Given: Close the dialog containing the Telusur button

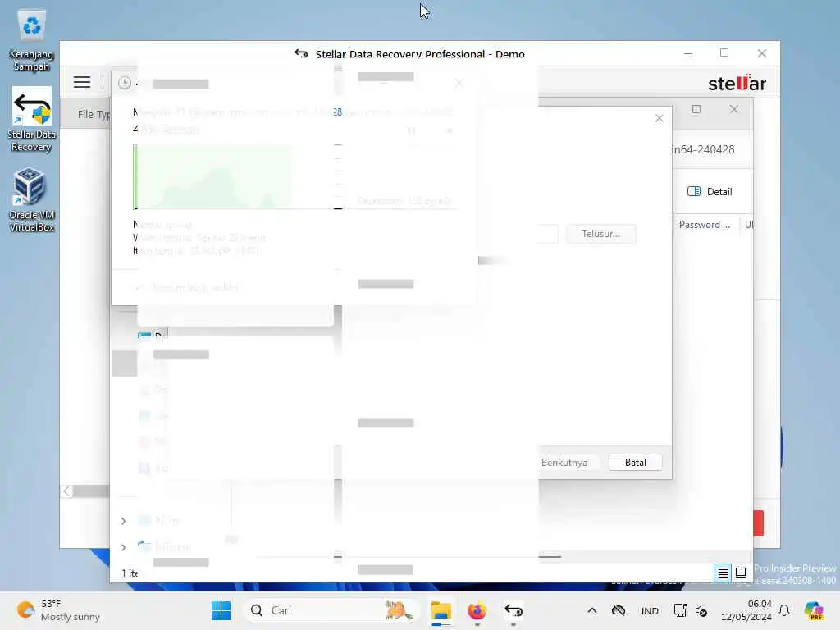Looking at the screenshot, I should point(660,118).
